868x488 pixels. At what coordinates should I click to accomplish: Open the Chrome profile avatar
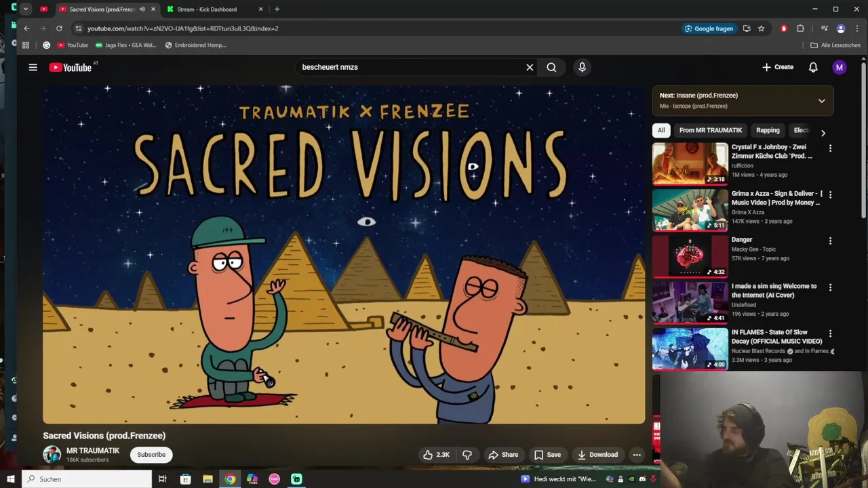(841, 28)
